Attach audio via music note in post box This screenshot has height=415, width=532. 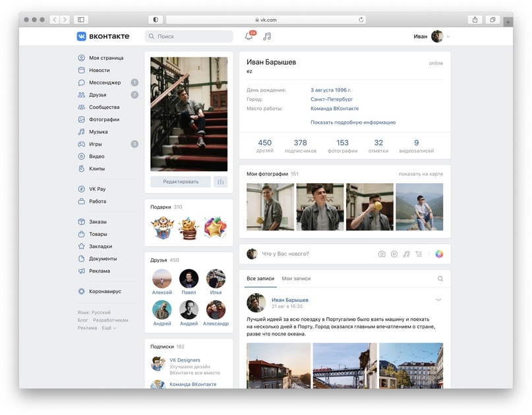point(406,254)
